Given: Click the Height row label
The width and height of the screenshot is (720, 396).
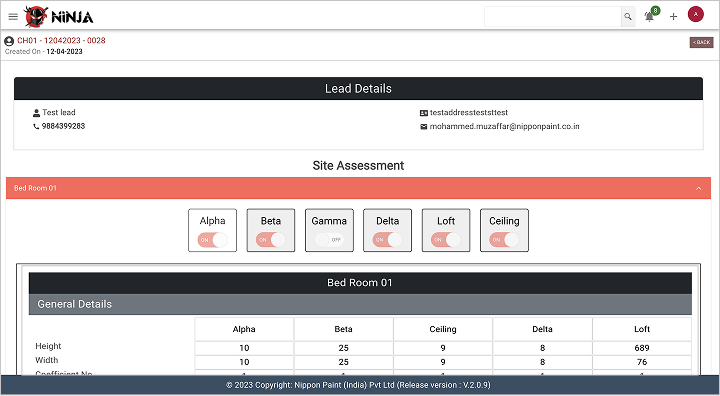Looking at the screenshot, I should (x=48, y=346).
